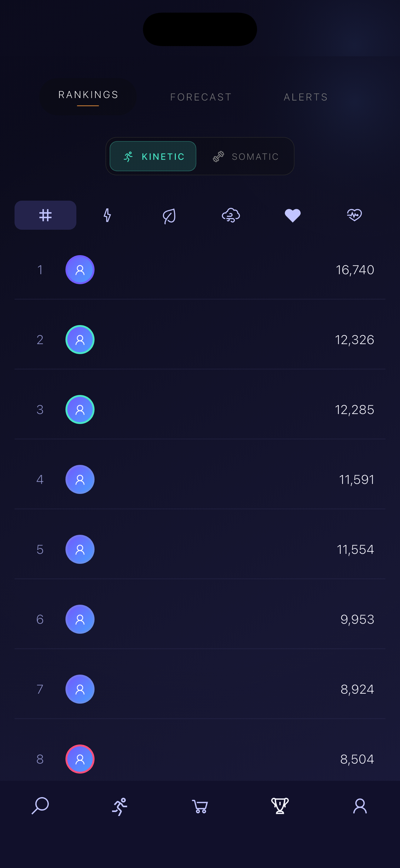Switch to Kinetic mode

pyautogui.click(x=153, y=156)
